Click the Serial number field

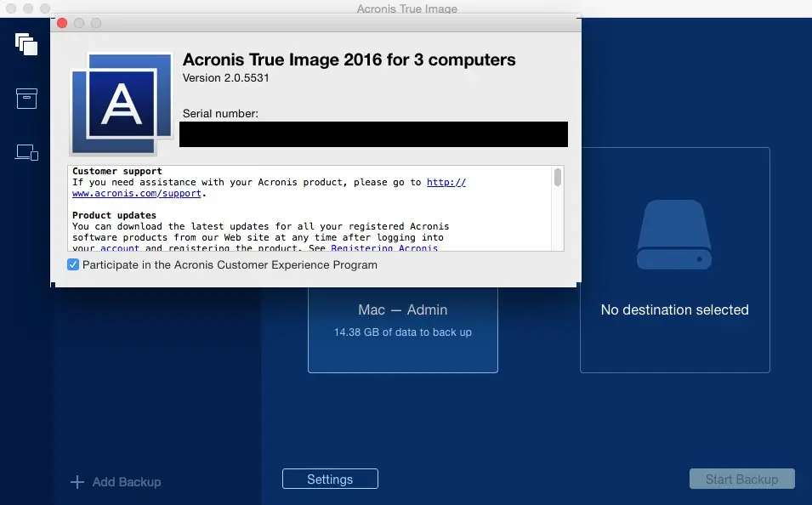coord(373,134)
